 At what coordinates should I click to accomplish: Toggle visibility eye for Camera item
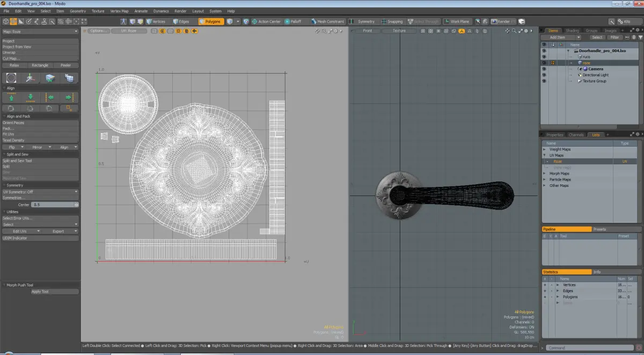click(x=544, y=69)
